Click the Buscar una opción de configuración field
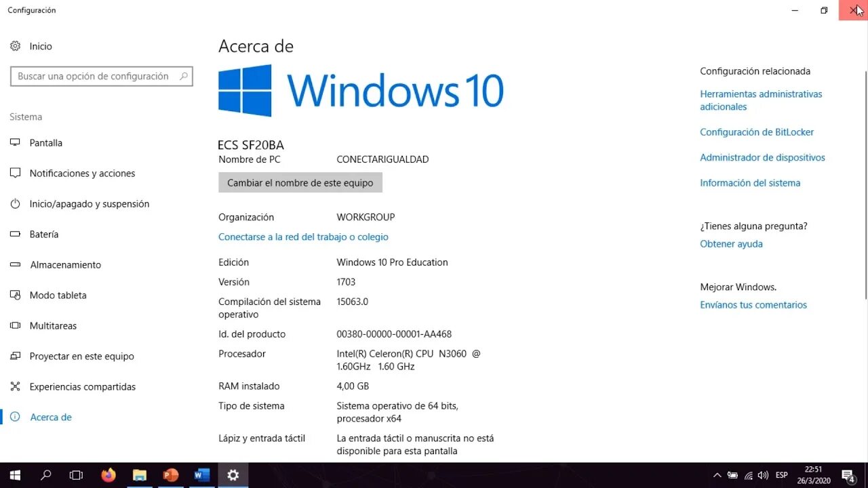The width and height of the screenshot is (868, 488). click(x=102, y=77)
